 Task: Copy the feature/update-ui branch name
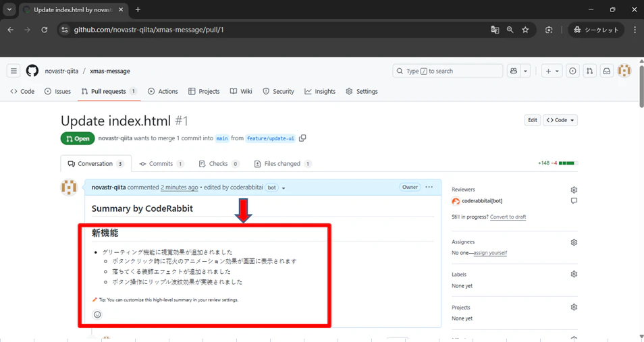pyautogui.click(x=302, y=138)
